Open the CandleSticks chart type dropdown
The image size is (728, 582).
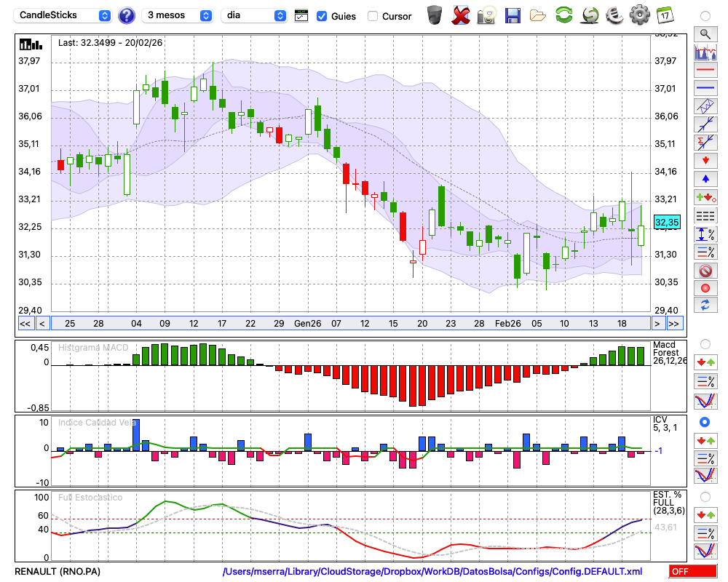(x=64, y=15)
